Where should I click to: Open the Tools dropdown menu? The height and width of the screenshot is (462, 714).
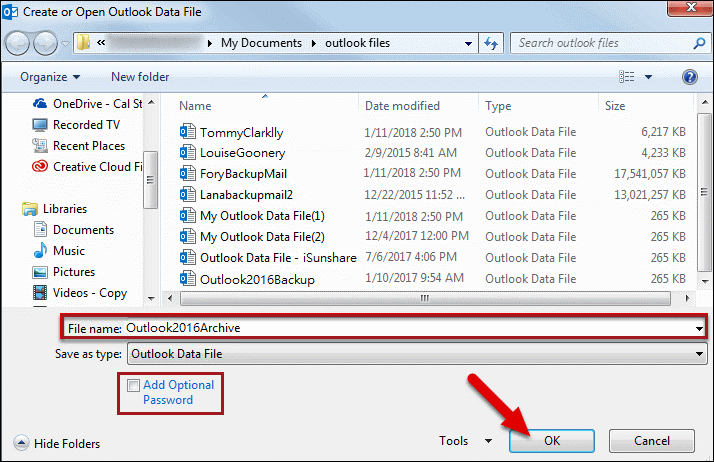click(465, 441)
